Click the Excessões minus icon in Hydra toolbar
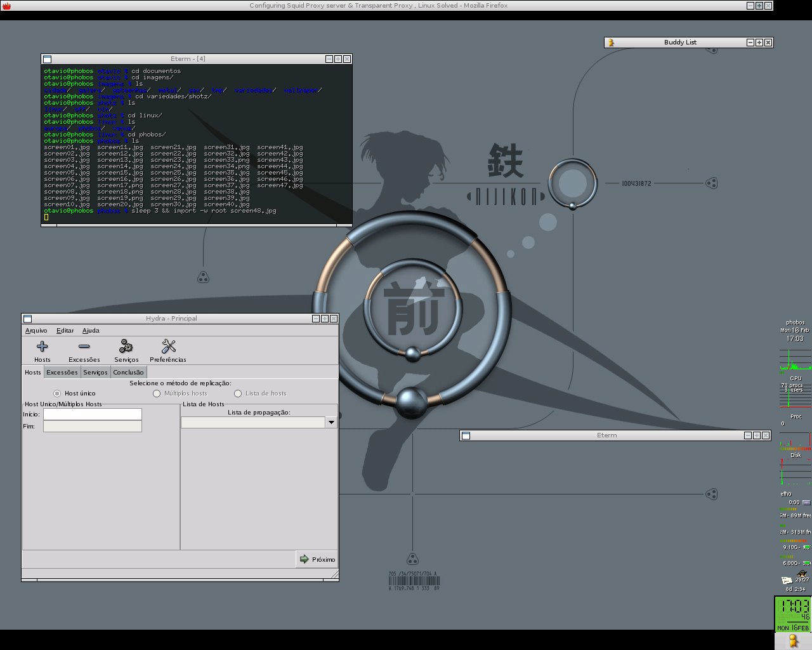Viewport: 812px width, 650px height. tap(84, 347)
